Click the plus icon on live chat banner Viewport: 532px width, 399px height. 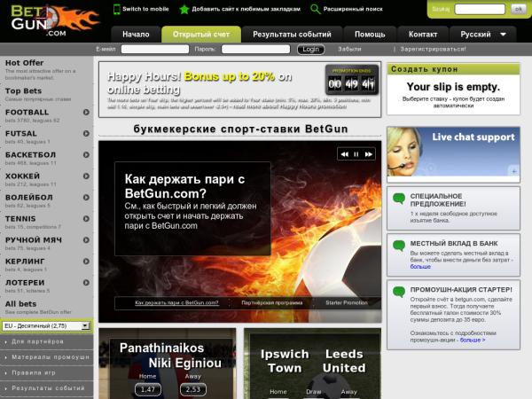pyautogui.click(x=513, y=171)
